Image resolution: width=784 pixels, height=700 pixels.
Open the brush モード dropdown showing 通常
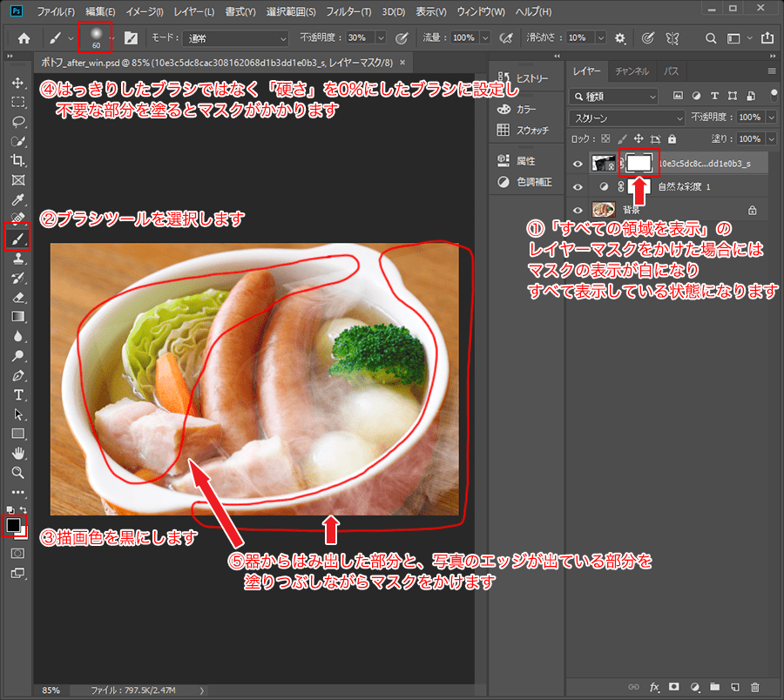pos(235,38)
